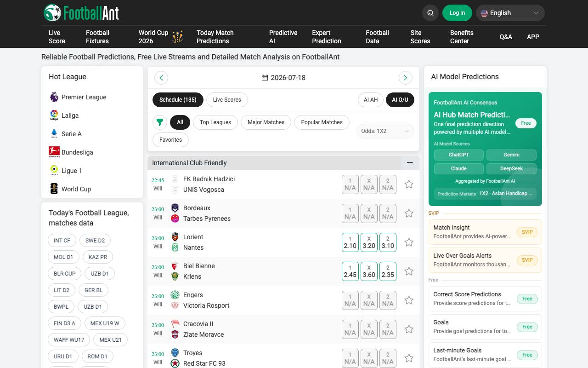
Task: Open Live Over Goals Alerts card
Action: click(x=485, y=260)
